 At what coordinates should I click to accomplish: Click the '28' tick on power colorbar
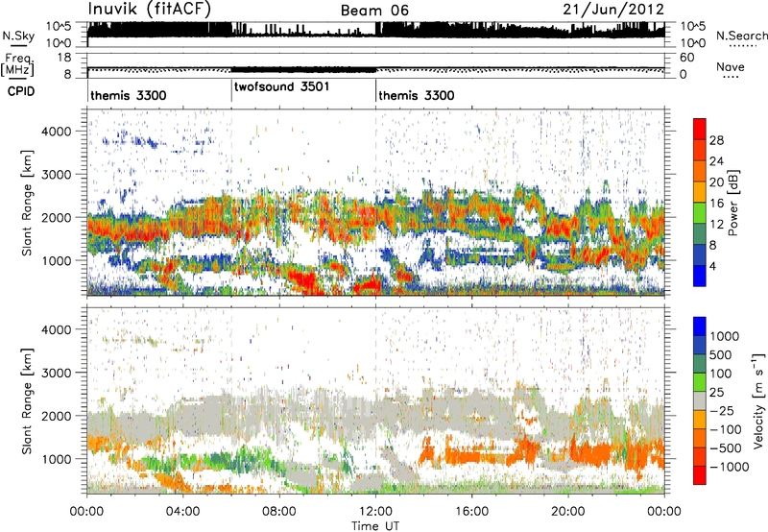point(716,140)
